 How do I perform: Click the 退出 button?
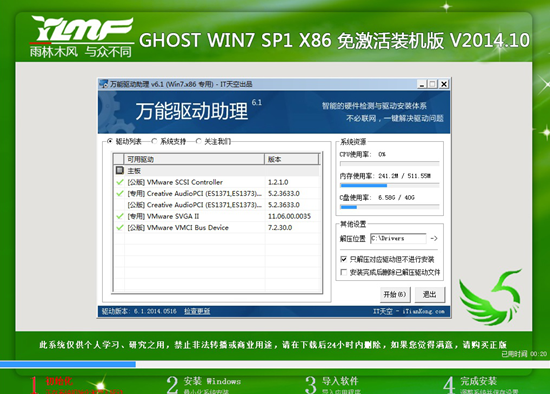pos(430,294)
